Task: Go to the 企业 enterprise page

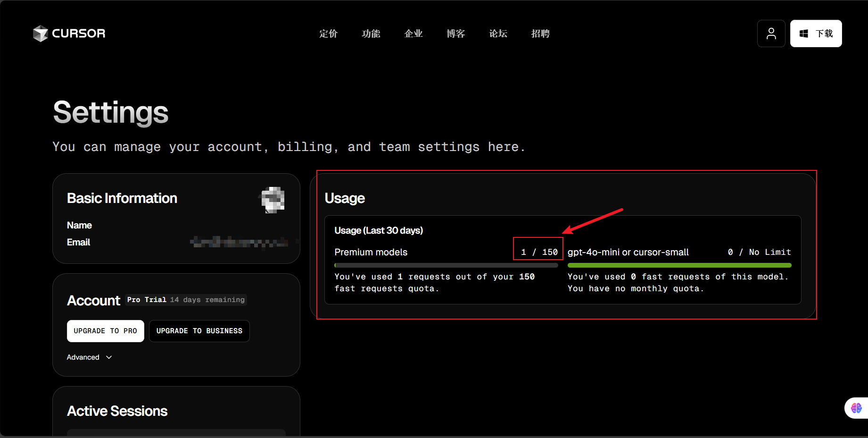Action: pos(413,34)
